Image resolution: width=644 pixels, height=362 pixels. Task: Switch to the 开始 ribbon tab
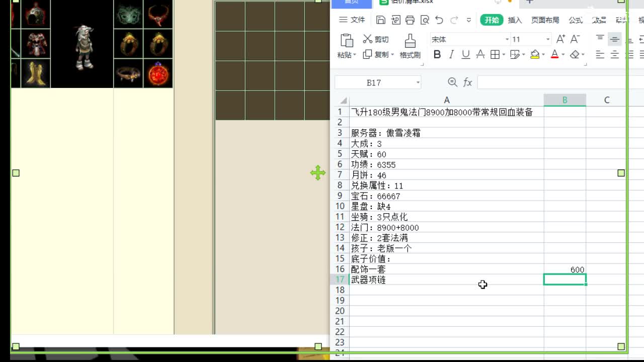(x=492, y=20)
